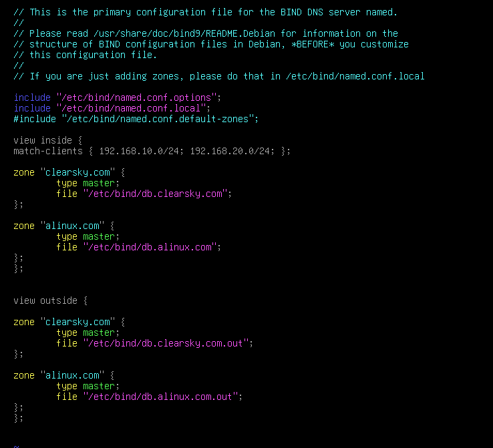Click the first comment line about BIND DNS
The height and width of the screenshot is (448, 493).
205,12
